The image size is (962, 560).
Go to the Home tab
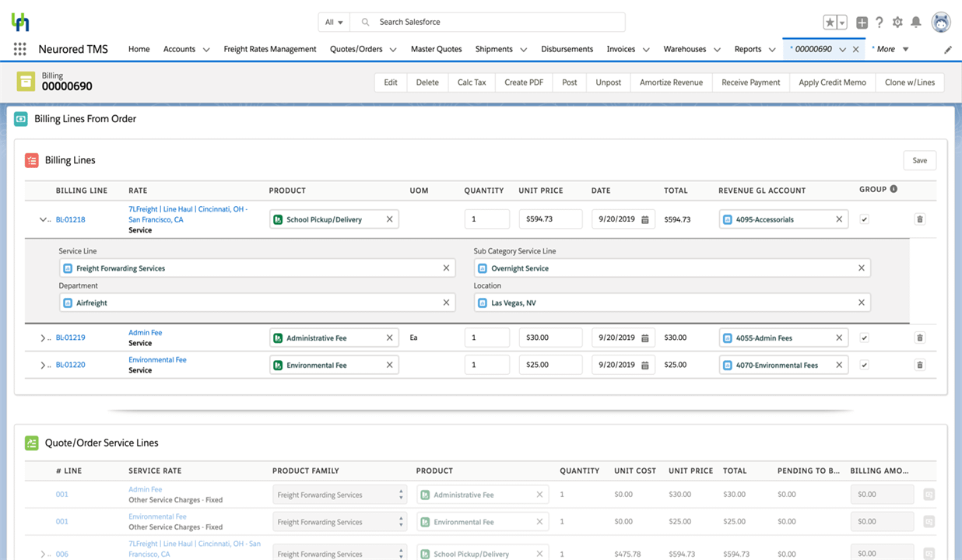tap(139, 49)
